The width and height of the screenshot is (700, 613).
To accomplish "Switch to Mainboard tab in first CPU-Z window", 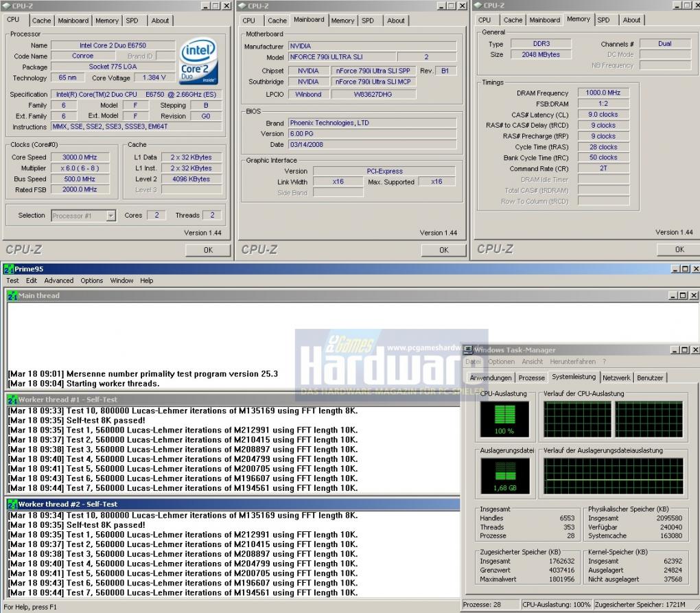I will (x=73, y=21).
